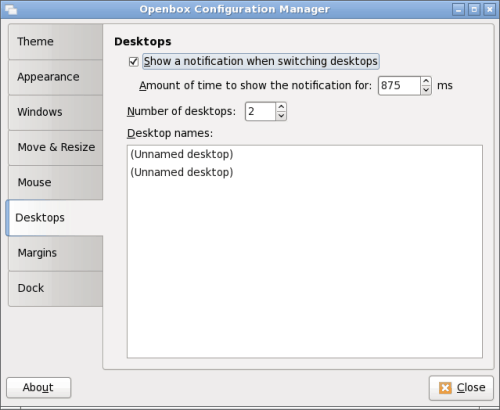This screenshot has width=500, height=410.
Task: Close window using title bar X
Action: point(489,10)
